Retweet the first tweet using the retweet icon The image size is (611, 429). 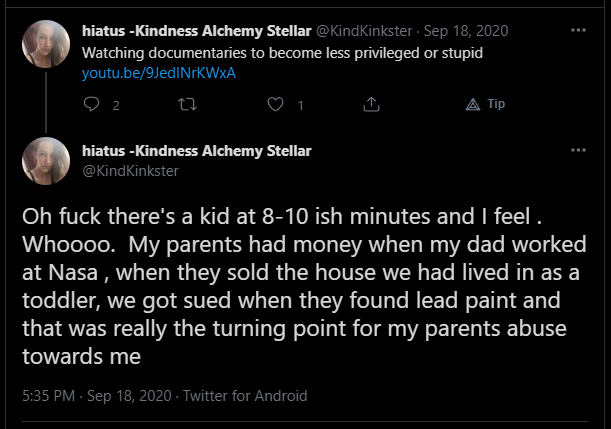coord(187,104)
